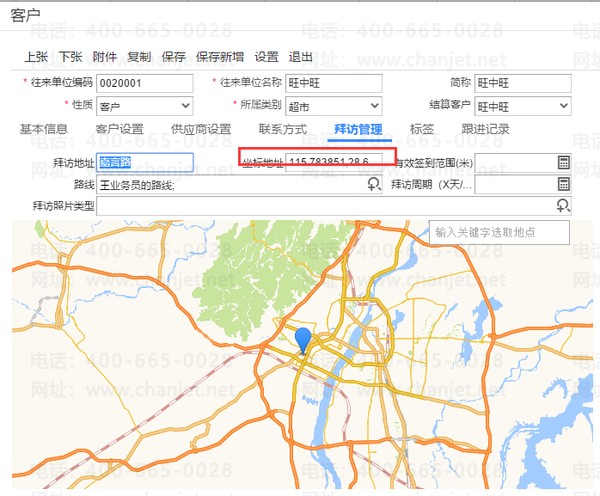Click 退出 to exit form
The width and height of the screenshot is (600, 496).
point(301,57)
